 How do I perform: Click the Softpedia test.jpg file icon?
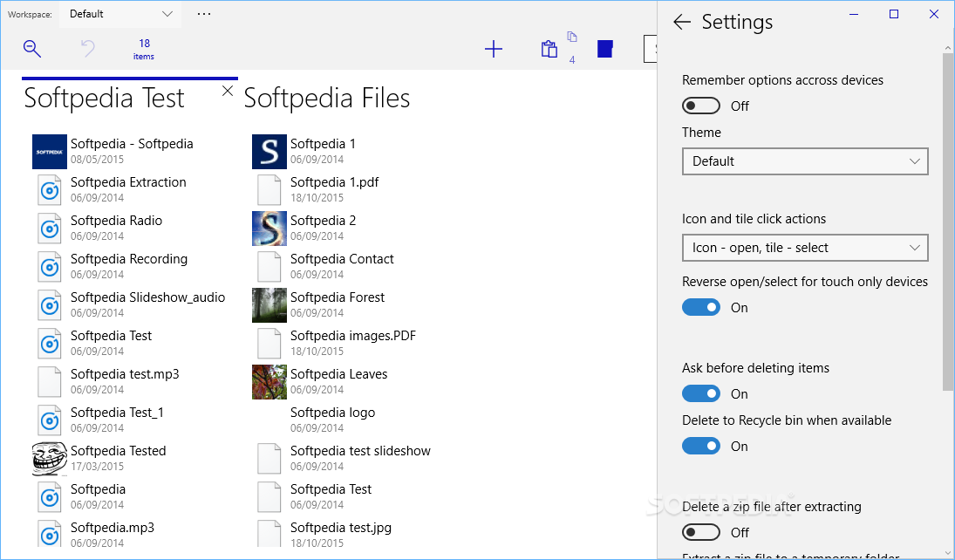pos(269,535)
